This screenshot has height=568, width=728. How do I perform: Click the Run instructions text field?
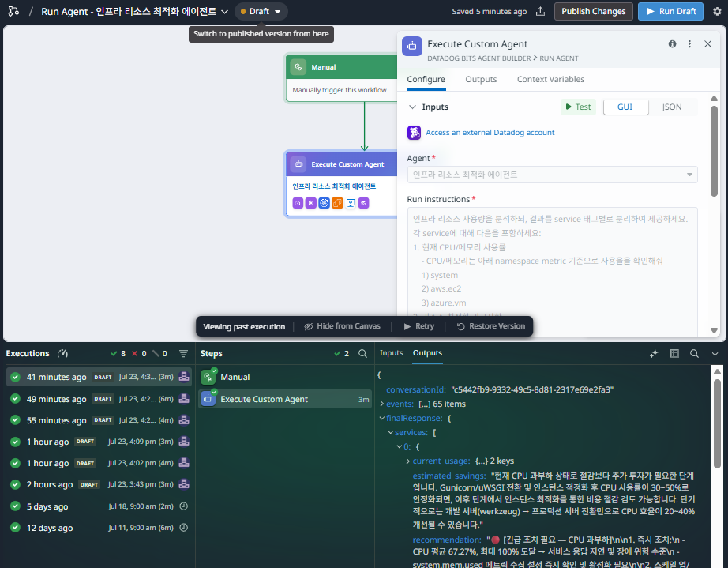point(552,271)
